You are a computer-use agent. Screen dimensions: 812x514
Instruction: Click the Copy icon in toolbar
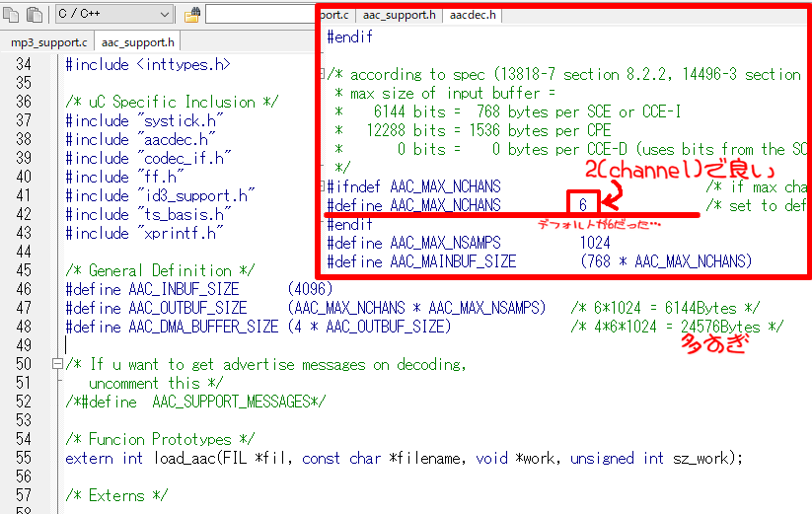pos(10,15)
